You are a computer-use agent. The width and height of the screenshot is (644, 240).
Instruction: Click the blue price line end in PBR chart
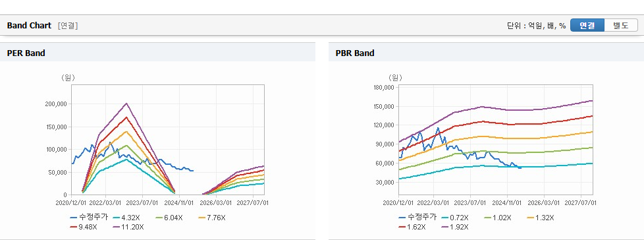pyautogui.click(x=520, y=167)
